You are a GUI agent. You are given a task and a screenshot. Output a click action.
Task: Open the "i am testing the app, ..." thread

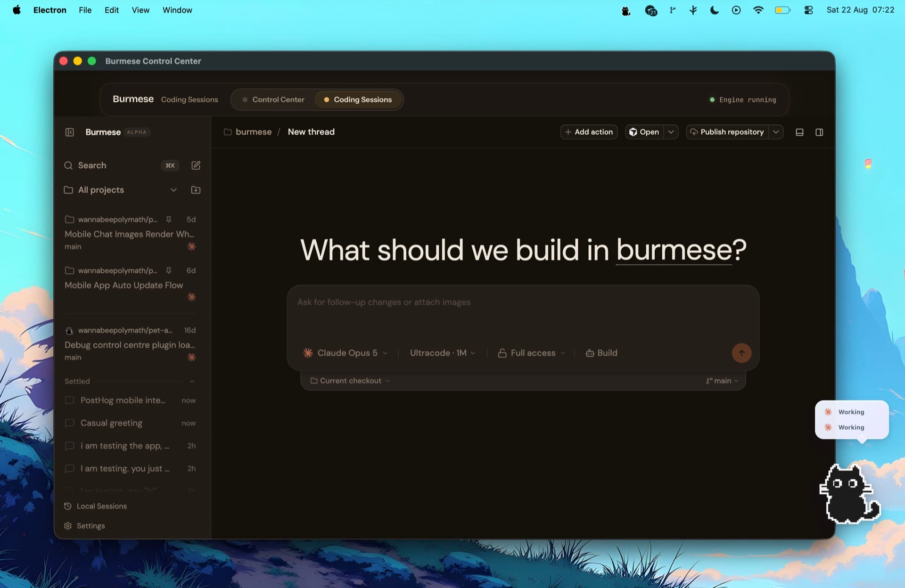coord(130,446)
